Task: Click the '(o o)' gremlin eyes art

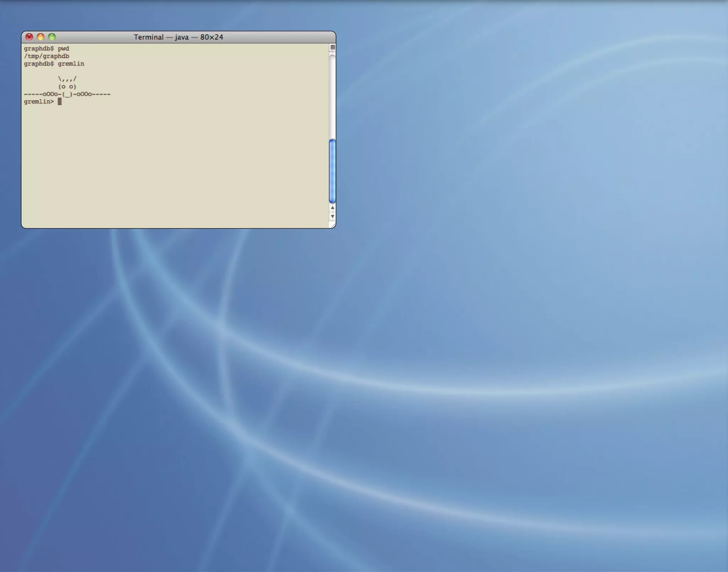Action: pos(67,86)
